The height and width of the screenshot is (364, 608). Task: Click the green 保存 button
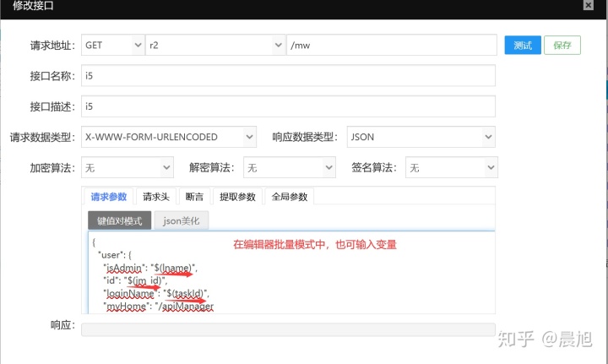(562, 45)
